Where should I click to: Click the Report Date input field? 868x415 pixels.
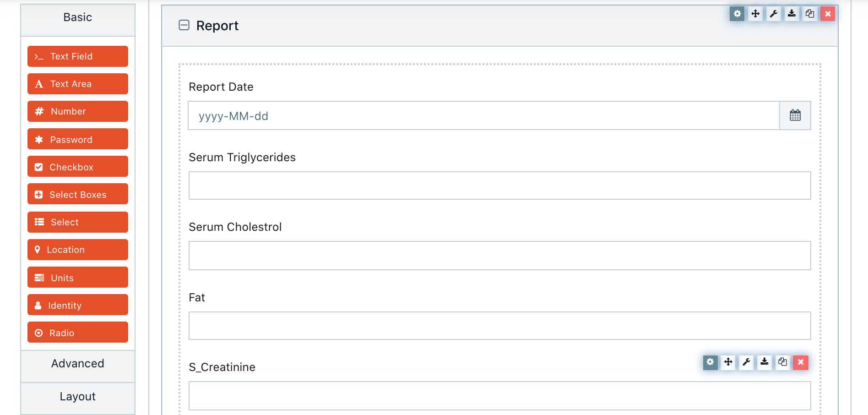484,115
